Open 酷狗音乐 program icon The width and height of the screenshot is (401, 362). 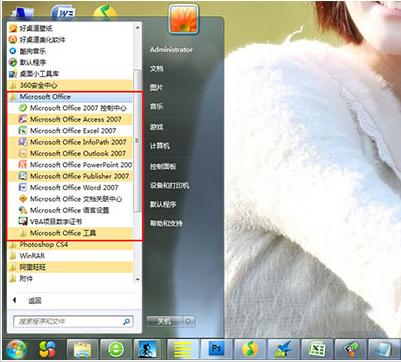pyautogui.click(x=13, y=51)
